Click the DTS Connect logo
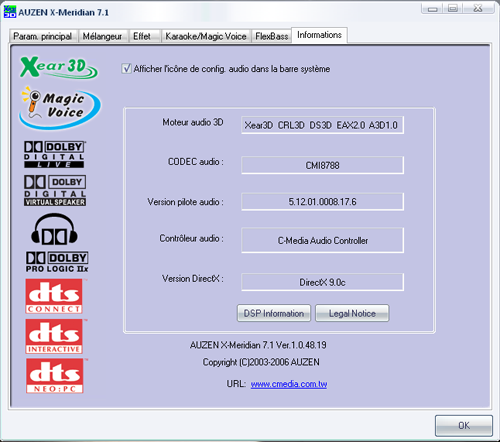This screenshot has height=442, width=500. 54,296
